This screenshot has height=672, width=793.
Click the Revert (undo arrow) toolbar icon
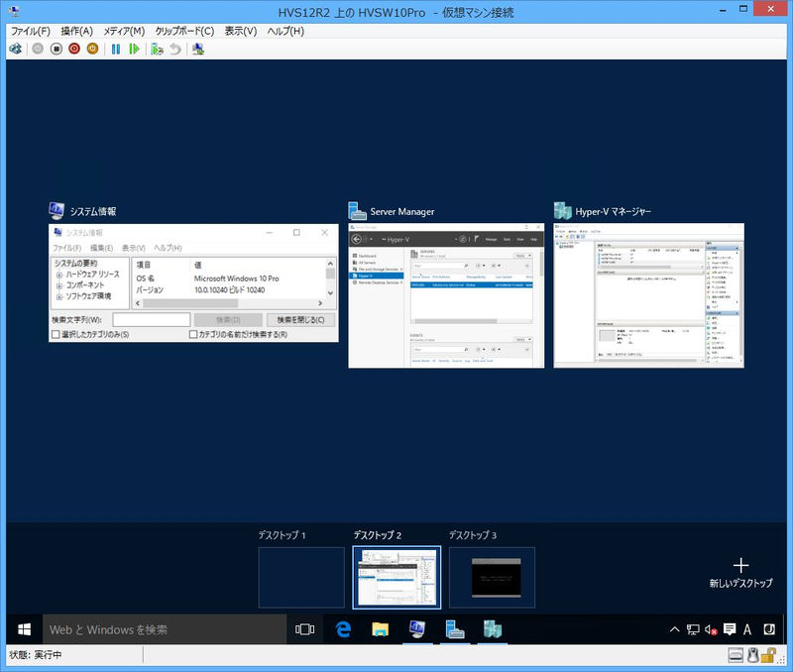point(175,49)
